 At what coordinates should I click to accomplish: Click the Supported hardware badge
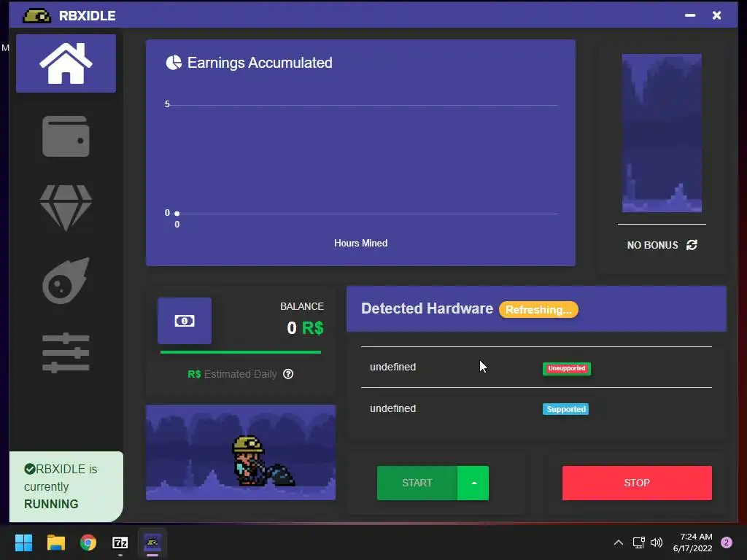(565, 409)
